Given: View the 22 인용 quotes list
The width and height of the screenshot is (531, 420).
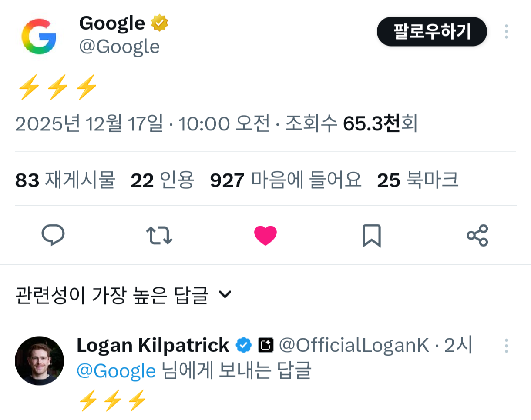Looking at the screenshot, I should pos(162,180).
